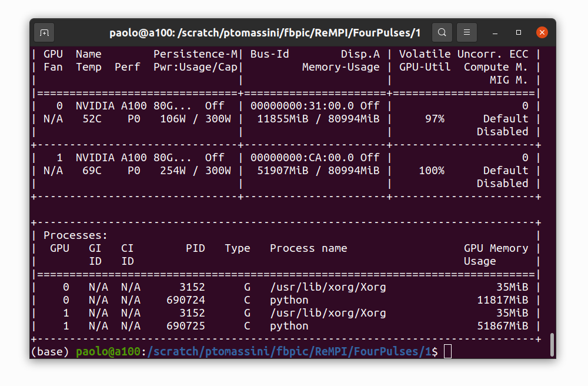Click the new tab icon at top left

pyautogui.click(x=44, y=32)
